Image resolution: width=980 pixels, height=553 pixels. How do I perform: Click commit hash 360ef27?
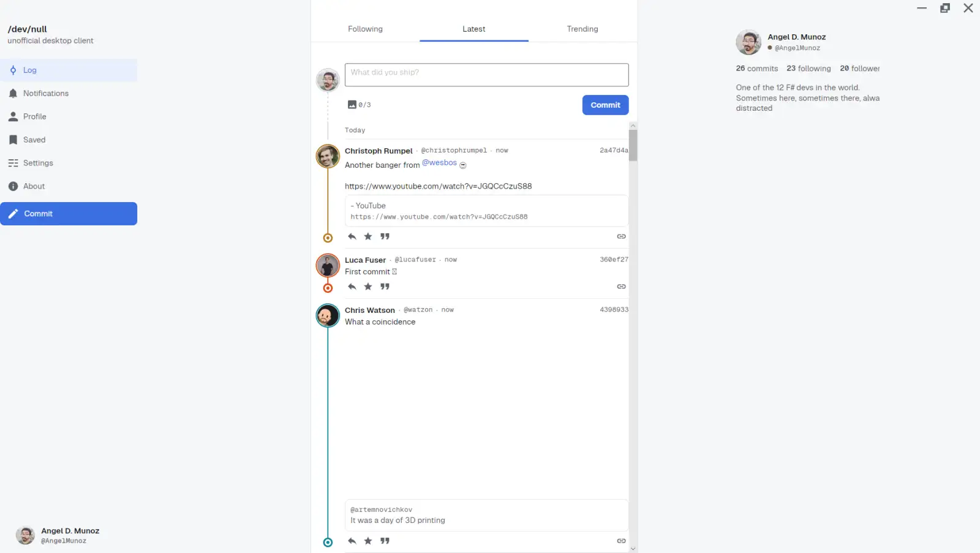[614, 260]
